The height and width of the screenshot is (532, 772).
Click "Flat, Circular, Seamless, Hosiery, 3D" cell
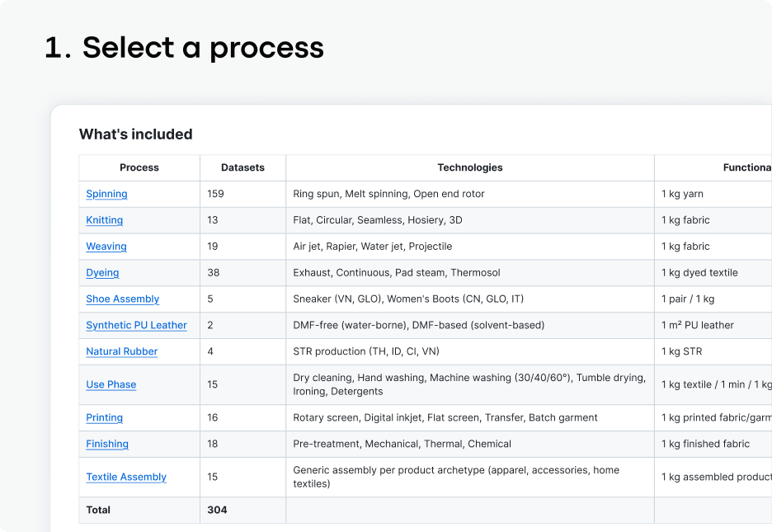[470, 220]
